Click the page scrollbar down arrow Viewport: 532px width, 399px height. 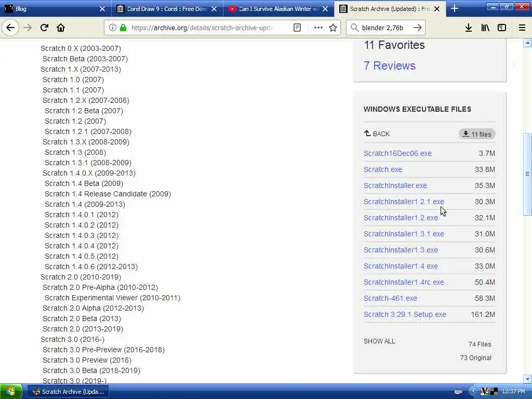click(x=527, y=379)
